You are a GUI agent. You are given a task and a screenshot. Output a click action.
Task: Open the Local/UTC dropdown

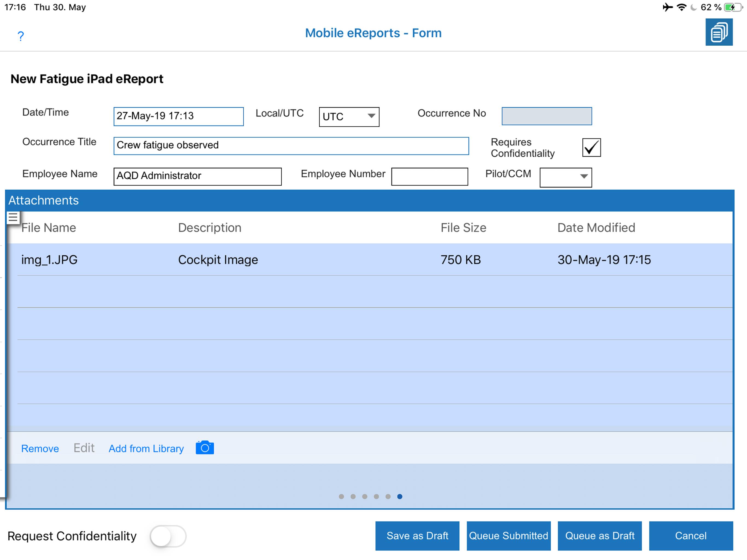click(349, 117)
